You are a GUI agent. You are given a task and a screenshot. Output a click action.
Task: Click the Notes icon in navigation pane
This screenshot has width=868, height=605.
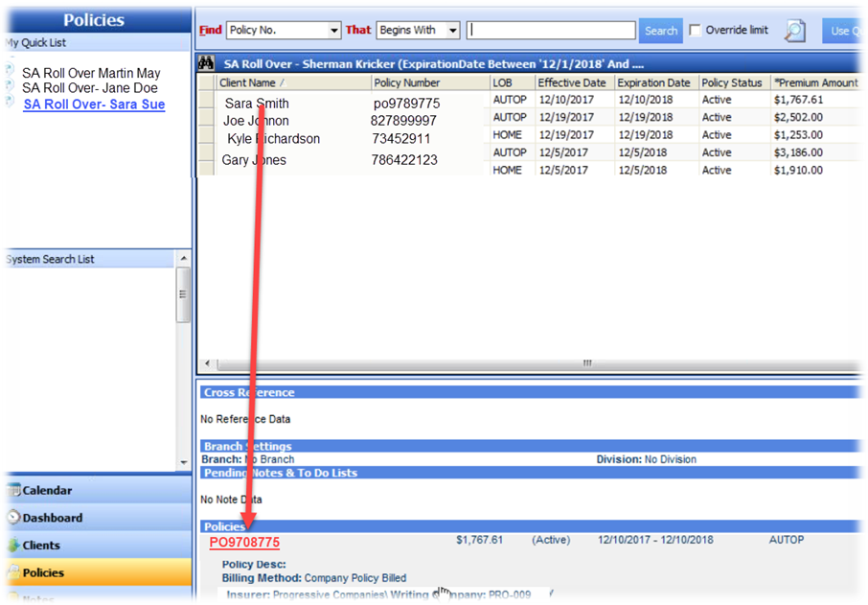click(x=12, y=599)
